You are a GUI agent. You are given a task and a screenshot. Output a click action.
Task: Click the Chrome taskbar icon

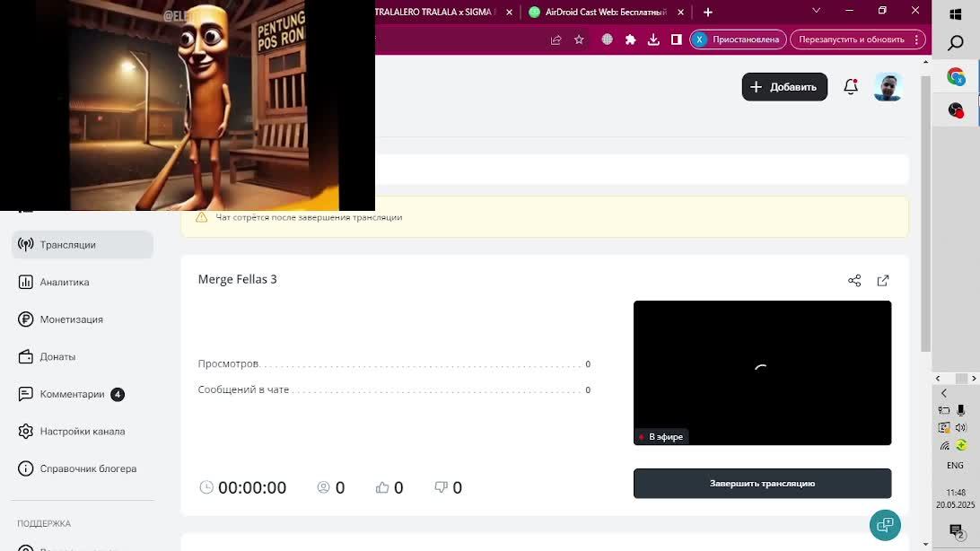(x=956, y=77)
